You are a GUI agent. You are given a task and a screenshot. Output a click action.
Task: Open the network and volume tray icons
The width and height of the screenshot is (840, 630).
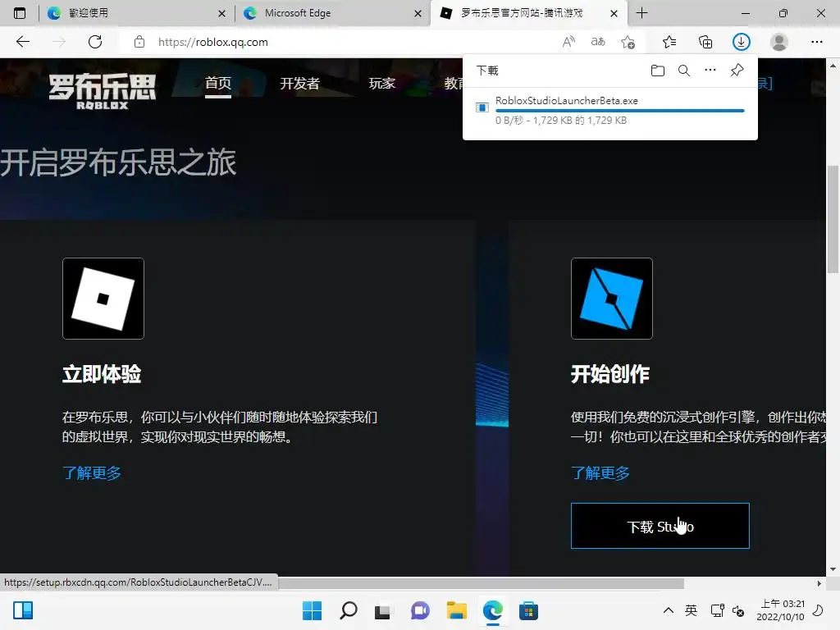tap(728, 610)
